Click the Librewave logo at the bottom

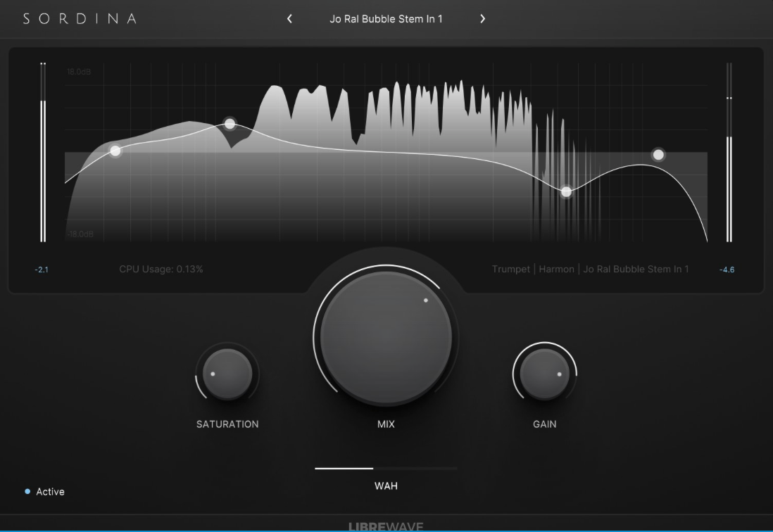[386, 526]
